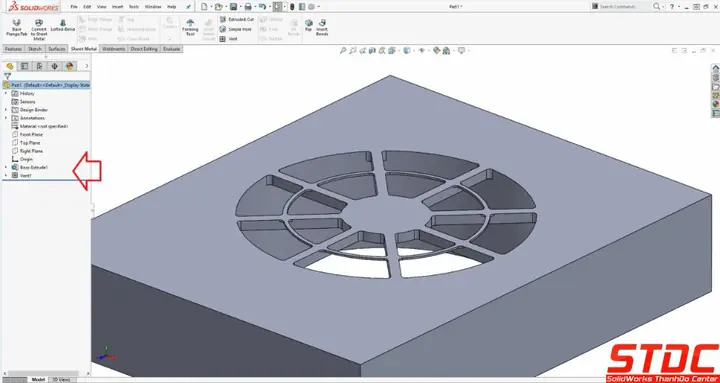The height and width of the screenshot is (383, 720).
Task: Select the Insert Bends tool
Action: point(322,28)
